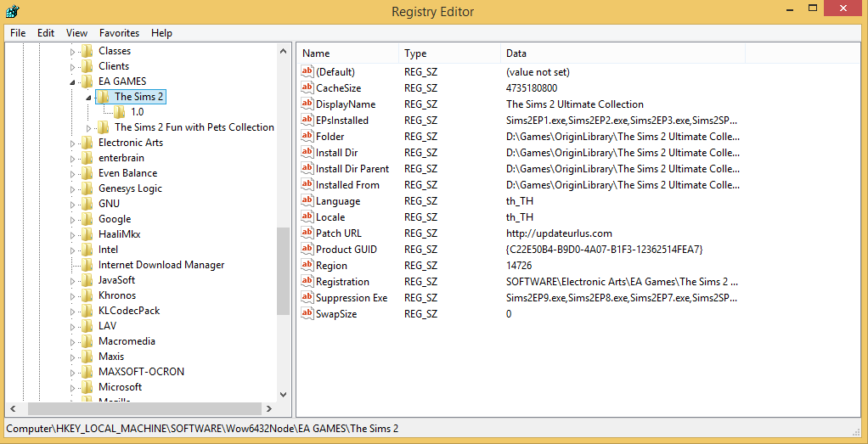Click the Registration value's ab icon
The image size is (868, 444).
(307, 282)
